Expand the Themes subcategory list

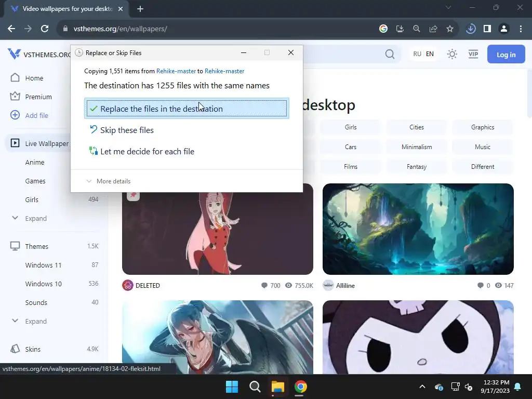point(36,321)
